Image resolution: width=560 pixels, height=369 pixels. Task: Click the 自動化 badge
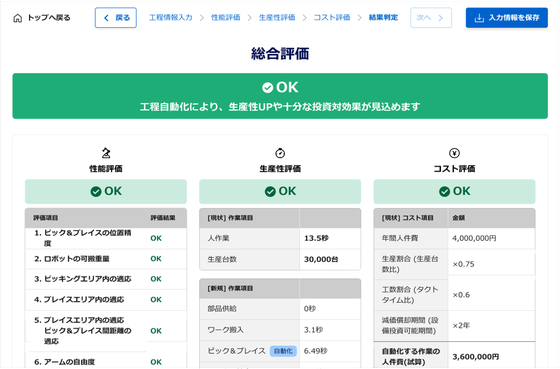pos(283,351)
